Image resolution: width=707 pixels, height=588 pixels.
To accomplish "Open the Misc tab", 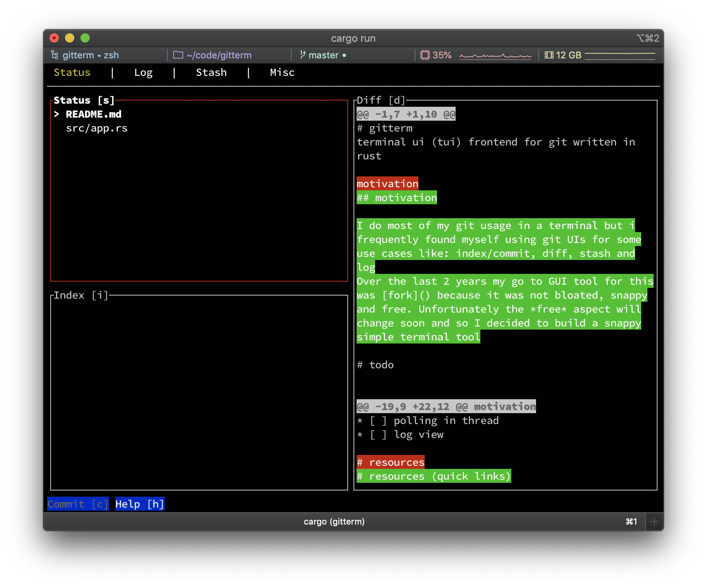I will [282, 72].
